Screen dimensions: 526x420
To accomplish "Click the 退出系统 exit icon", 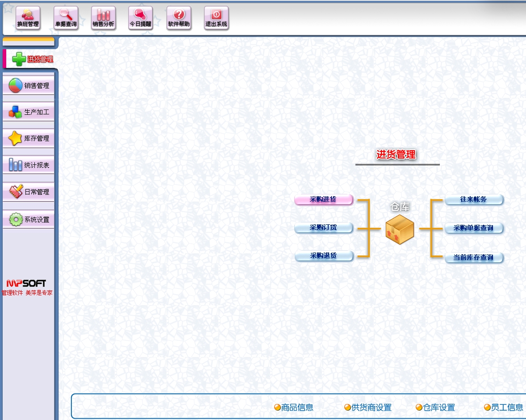I will pyautogui.click(x=216, y=18).
